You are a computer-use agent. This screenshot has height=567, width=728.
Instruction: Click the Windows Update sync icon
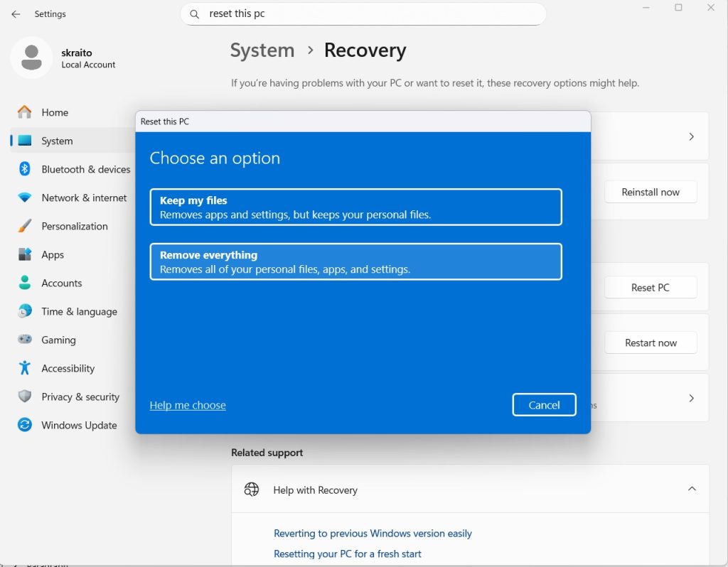pyautogui.click(x=25, y=425)
